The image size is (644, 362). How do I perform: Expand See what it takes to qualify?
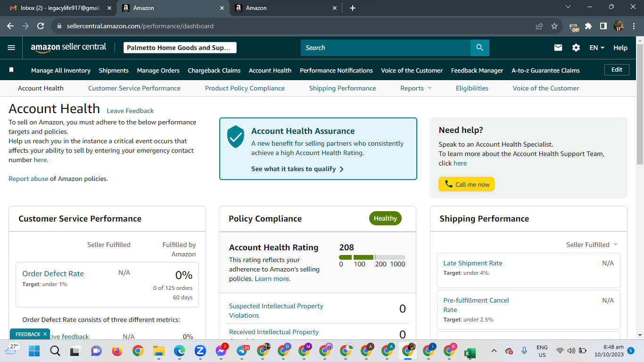pos(297,169)
